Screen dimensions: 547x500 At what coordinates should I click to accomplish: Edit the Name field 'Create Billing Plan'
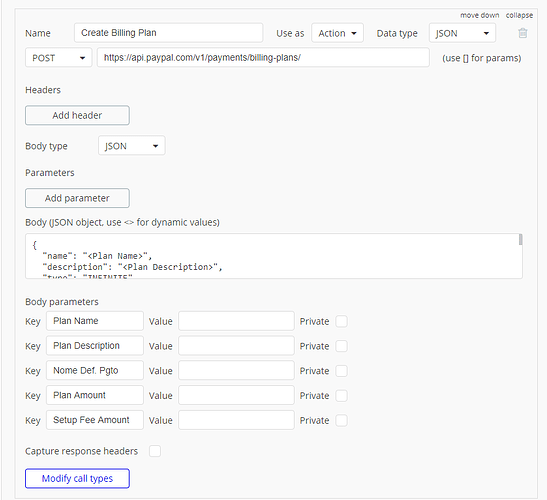pos(168,33)
